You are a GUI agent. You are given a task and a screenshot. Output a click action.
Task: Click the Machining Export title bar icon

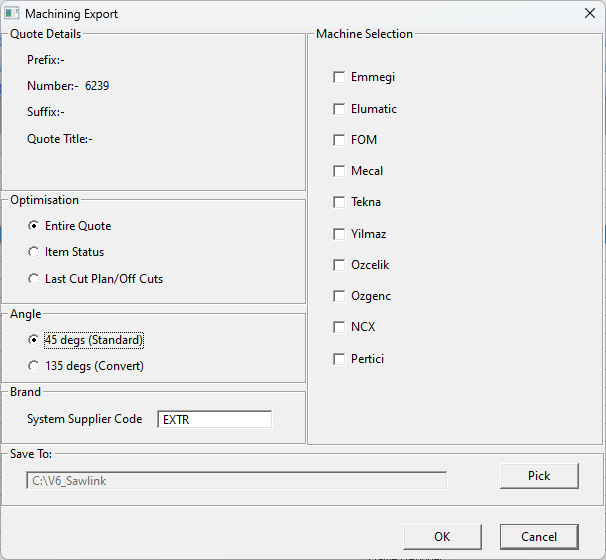(12, 14)
